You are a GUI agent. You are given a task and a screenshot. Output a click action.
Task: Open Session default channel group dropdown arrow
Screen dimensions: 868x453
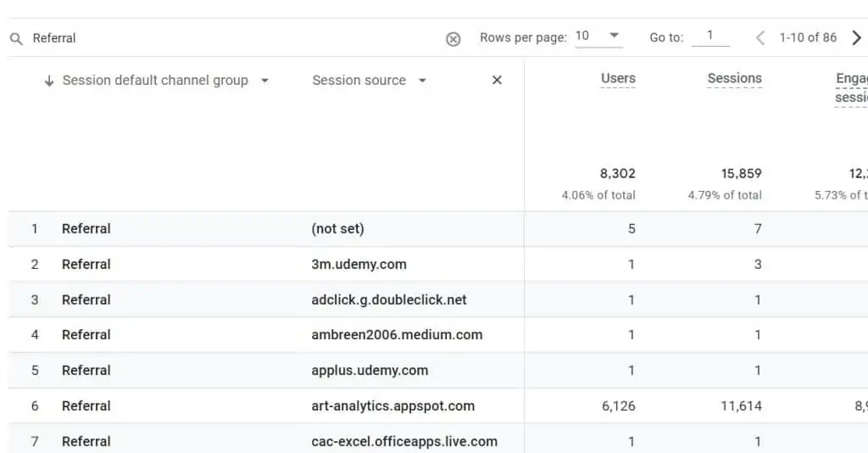[x=264, y=81]
